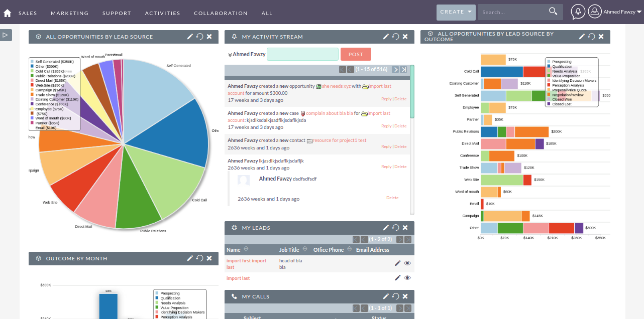
Task: Delete the 'dsdfsdfsdf' comment
Action: tap(392, 198)
